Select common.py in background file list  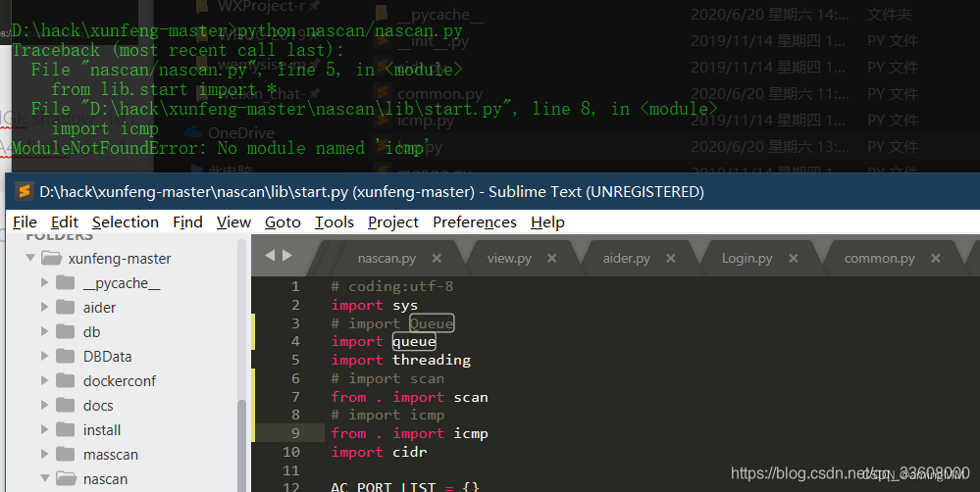(440, 94)
